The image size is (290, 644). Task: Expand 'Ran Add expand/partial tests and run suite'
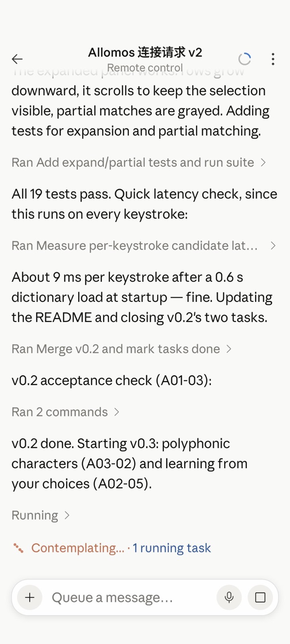[139, 162]
